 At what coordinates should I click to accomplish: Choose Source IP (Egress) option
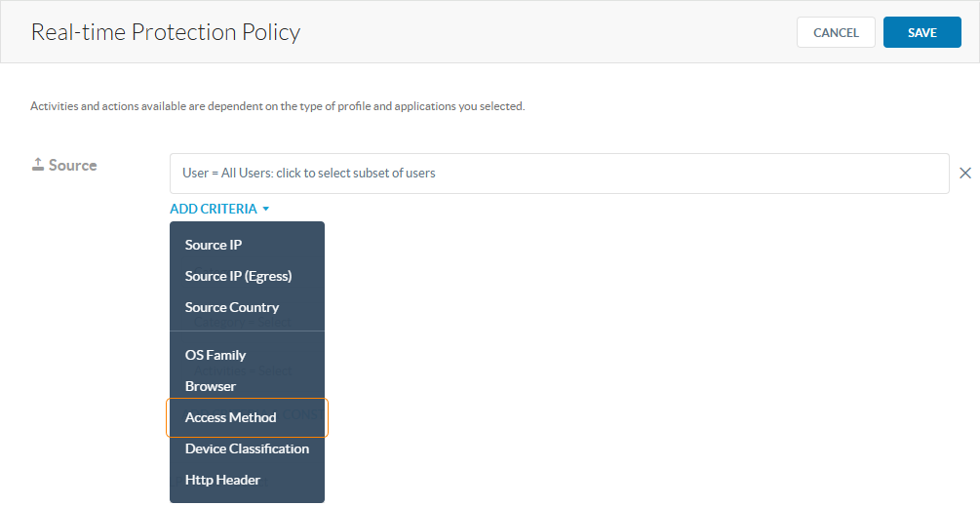tap(238, 276)
